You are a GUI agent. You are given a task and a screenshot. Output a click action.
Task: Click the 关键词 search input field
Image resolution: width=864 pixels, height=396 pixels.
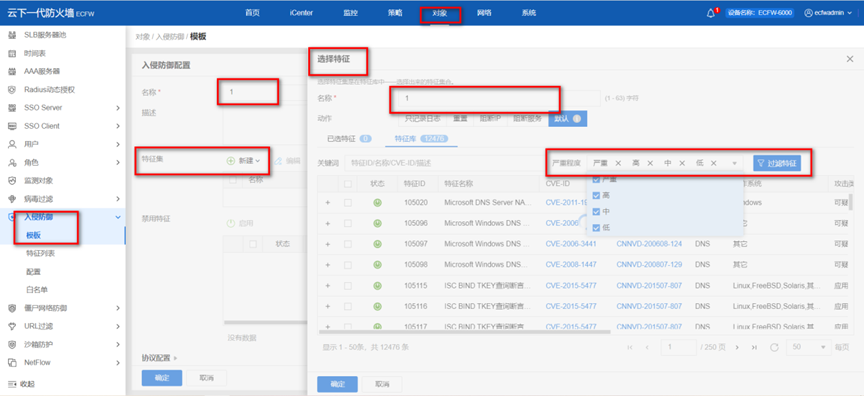[443, 163]
